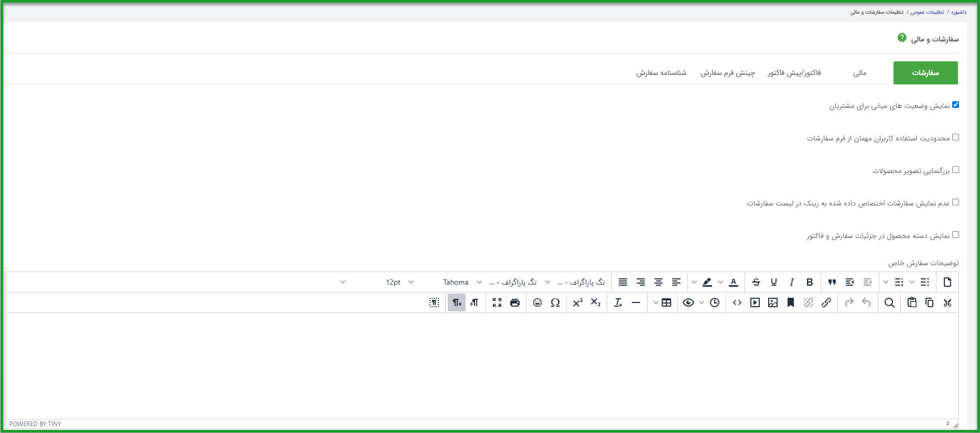980x433 pixels.
Task: Align text left
Action: [676, 282]
